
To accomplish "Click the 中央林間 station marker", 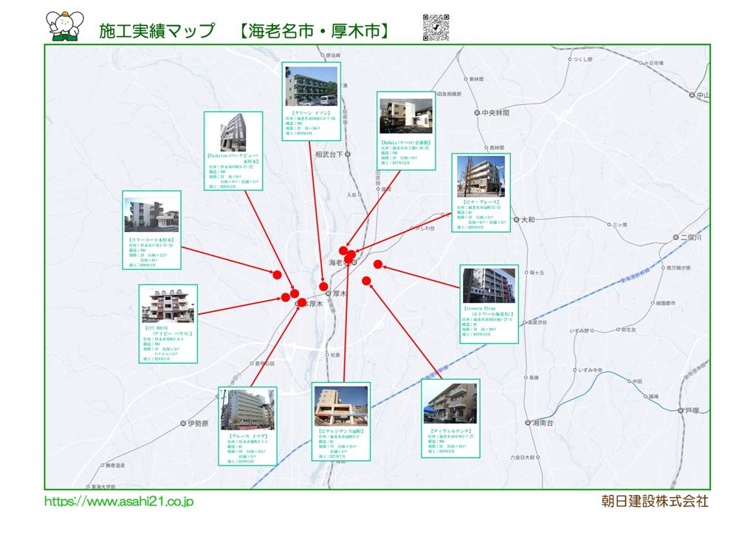I will 477,113.
